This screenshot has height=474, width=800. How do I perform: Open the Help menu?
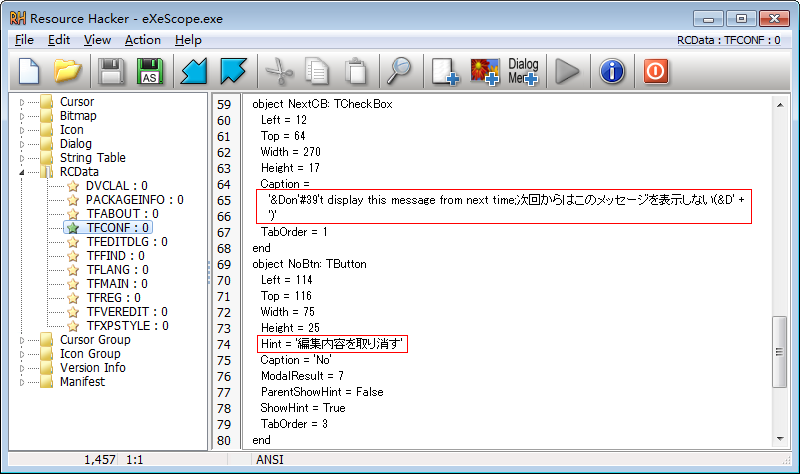(x=188, y=40)
